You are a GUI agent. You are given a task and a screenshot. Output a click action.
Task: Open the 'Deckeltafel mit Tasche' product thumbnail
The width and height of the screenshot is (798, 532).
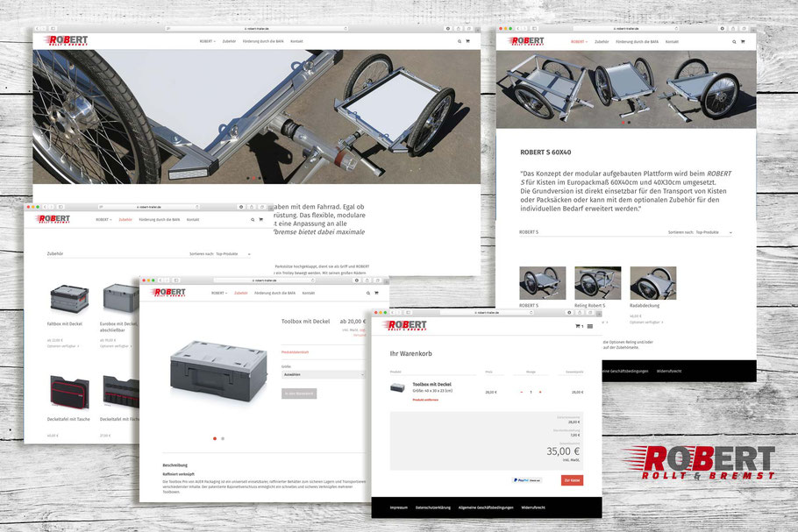coord(69,391)
